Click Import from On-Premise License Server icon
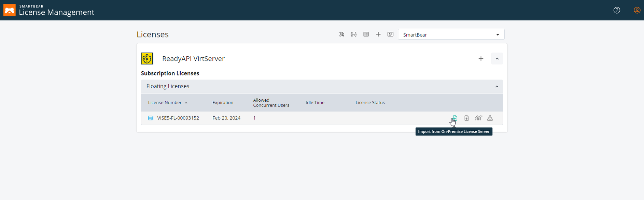Viewport: 644px width, 200px height. [455, 118]
